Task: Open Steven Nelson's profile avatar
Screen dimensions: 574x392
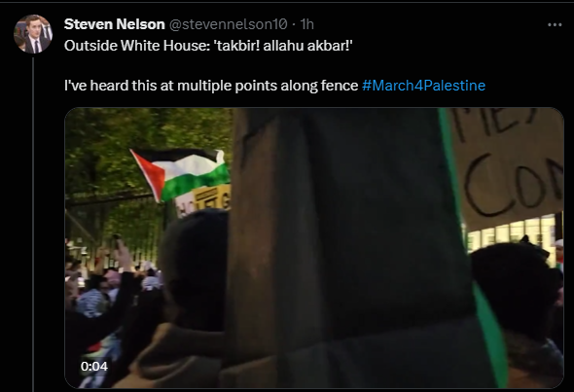Action: (x=33, y=34)
